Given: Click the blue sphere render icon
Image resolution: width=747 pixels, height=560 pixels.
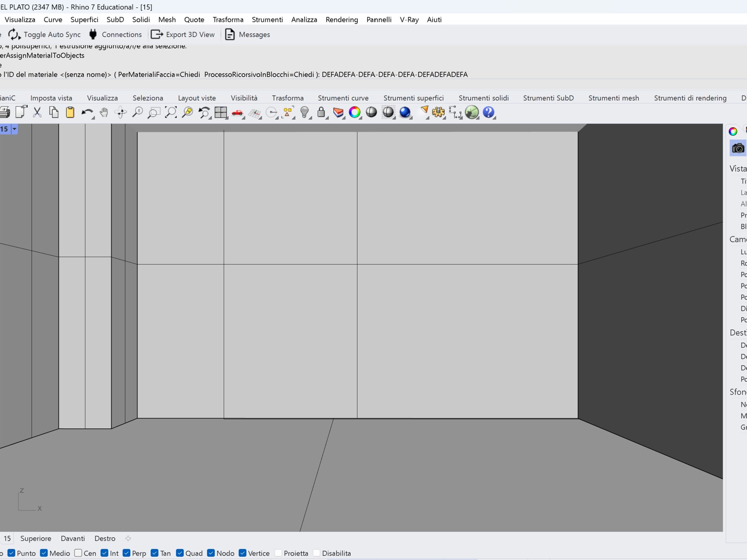Looking at the screenshot, I should pyautogui.click(x=405, y=112).
